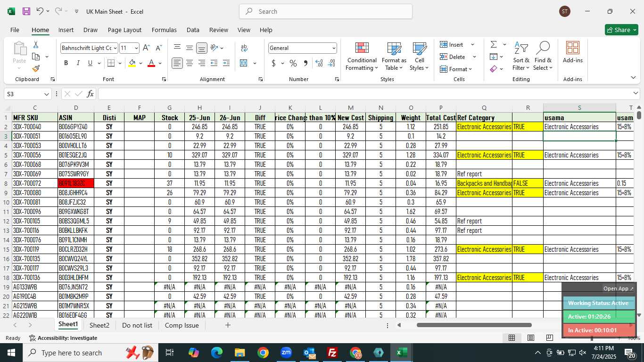Click Delete cells button

click(x=453, y=57)
